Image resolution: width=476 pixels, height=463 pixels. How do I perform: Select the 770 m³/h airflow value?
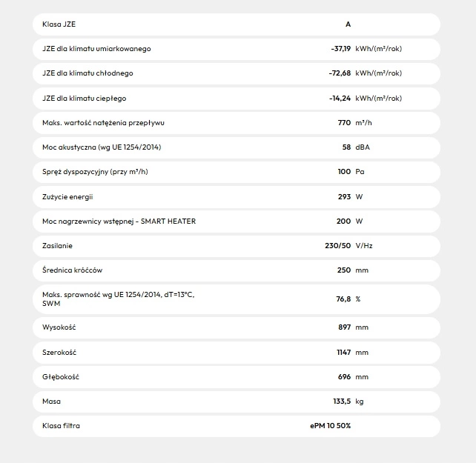[344, 123]
